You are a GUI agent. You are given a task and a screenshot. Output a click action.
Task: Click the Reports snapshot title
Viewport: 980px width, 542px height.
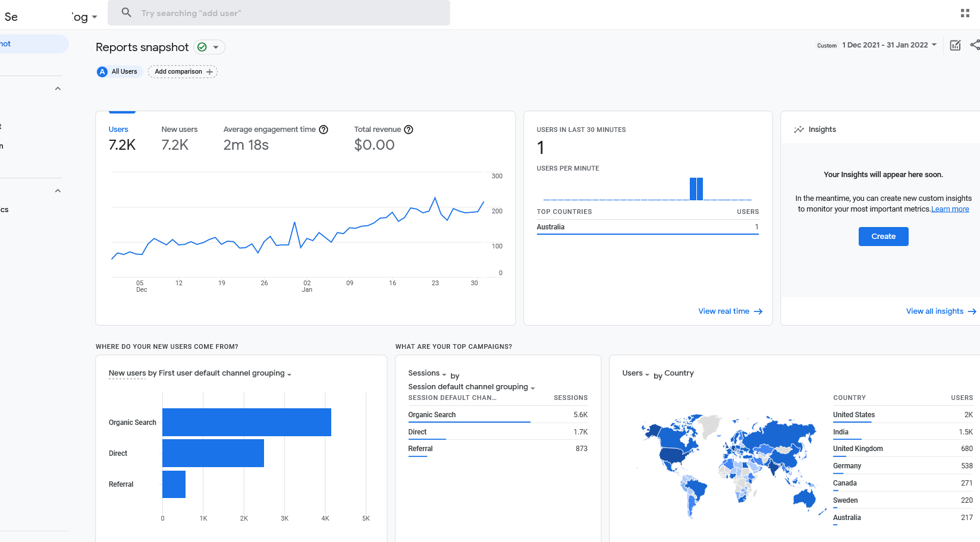point(142,48)
